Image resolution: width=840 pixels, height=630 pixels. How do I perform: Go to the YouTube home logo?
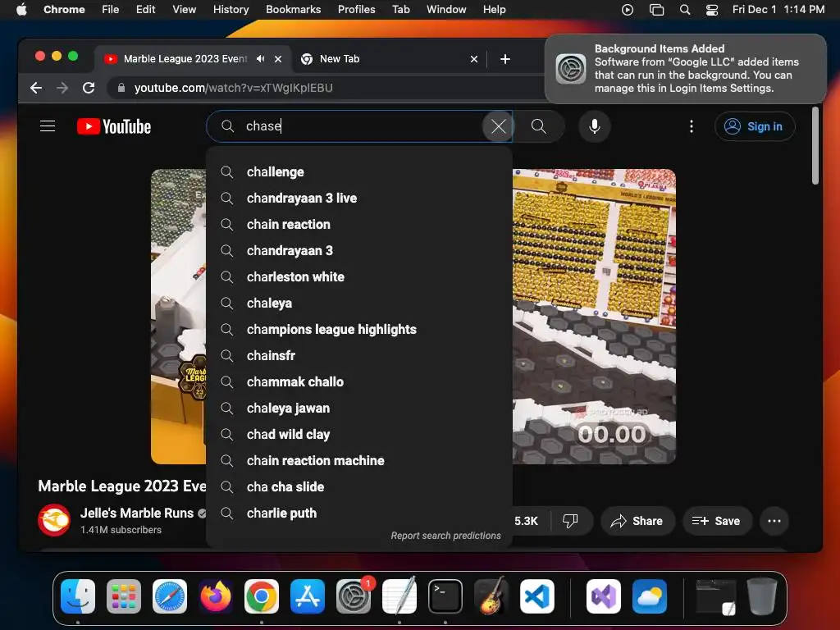114,126
